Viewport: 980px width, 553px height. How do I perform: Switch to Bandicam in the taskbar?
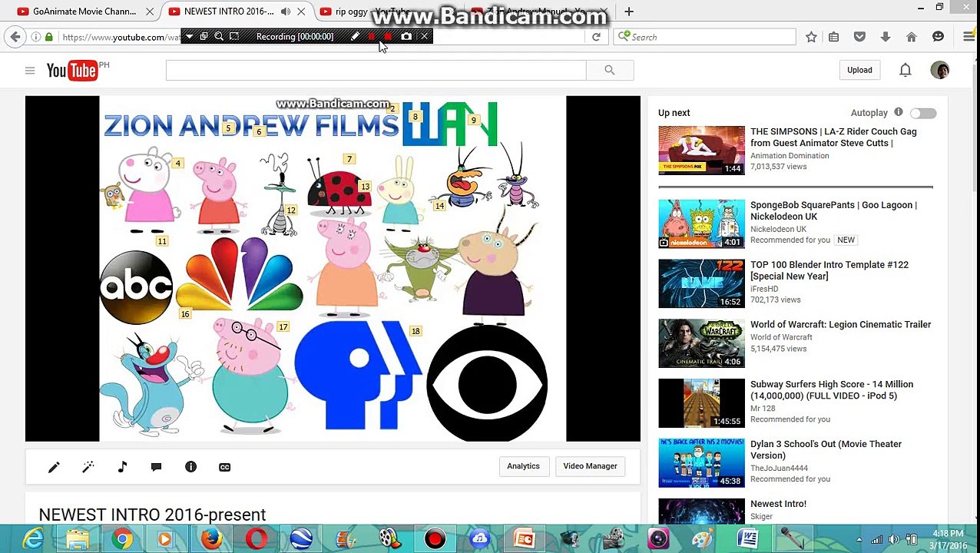point(435,539)
